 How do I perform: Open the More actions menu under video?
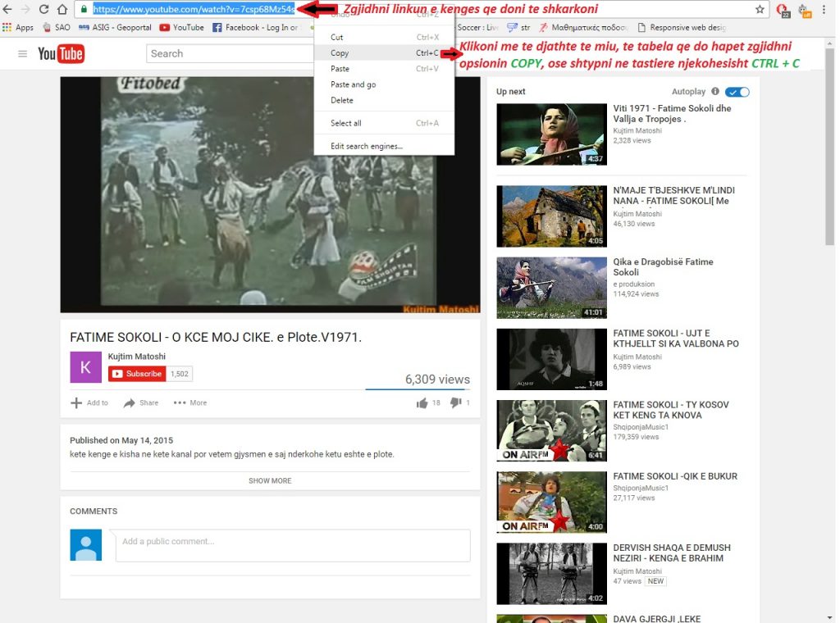click(x=190, y=403)
